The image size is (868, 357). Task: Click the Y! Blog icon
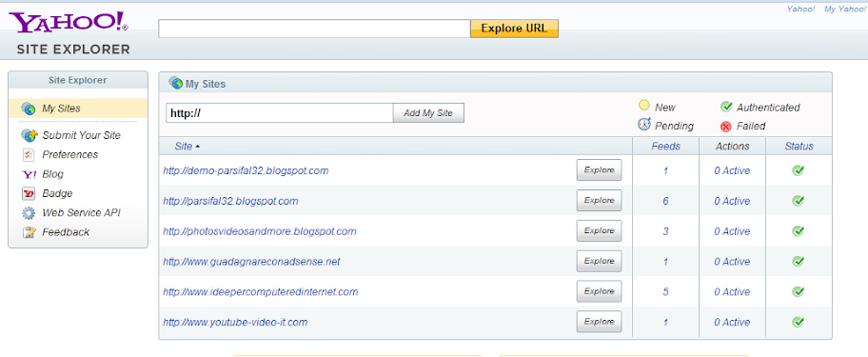pos(29,174)
